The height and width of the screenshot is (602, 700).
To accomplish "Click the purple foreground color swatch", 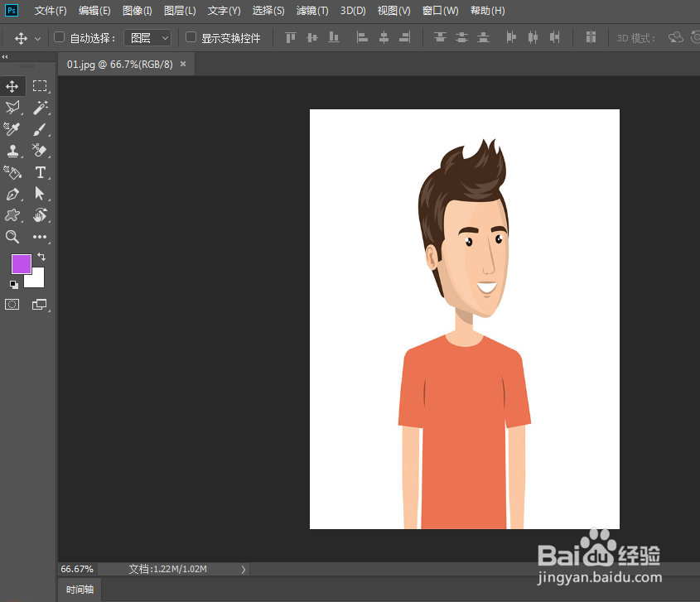I will tap(21, 264).
